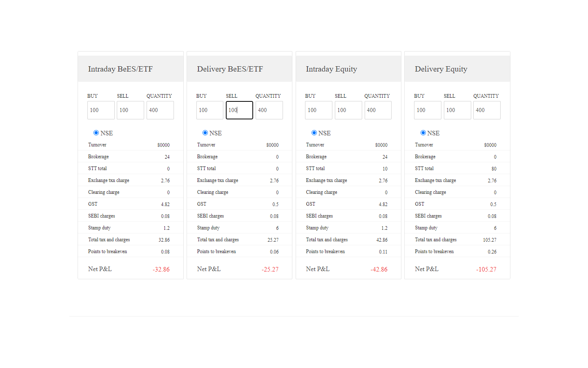Click the QUANTITY input in Intraday BeES/ETF panel

coord(160,110)
